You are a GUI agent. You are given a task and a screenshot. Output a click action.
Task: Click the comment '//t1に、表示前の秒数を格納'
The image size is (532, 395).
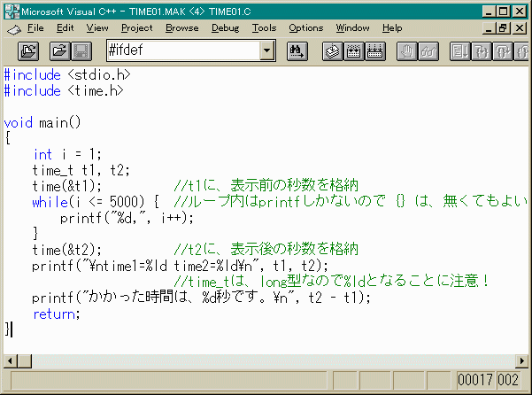click(x=266, y=186)
